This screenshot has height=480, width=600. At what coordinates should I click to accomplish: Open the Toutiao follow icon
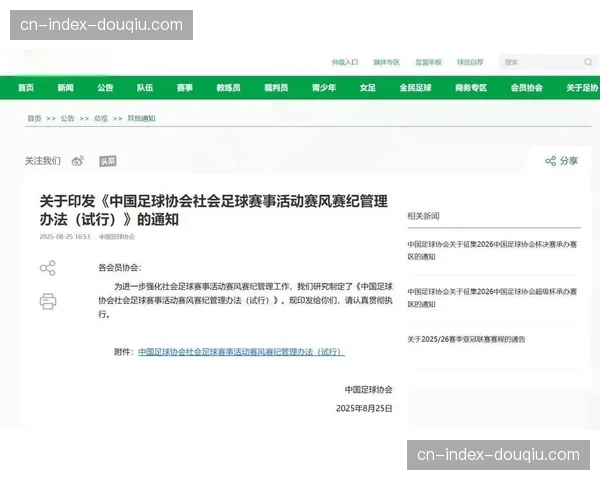pyautogui.click(x=108, y=161)
